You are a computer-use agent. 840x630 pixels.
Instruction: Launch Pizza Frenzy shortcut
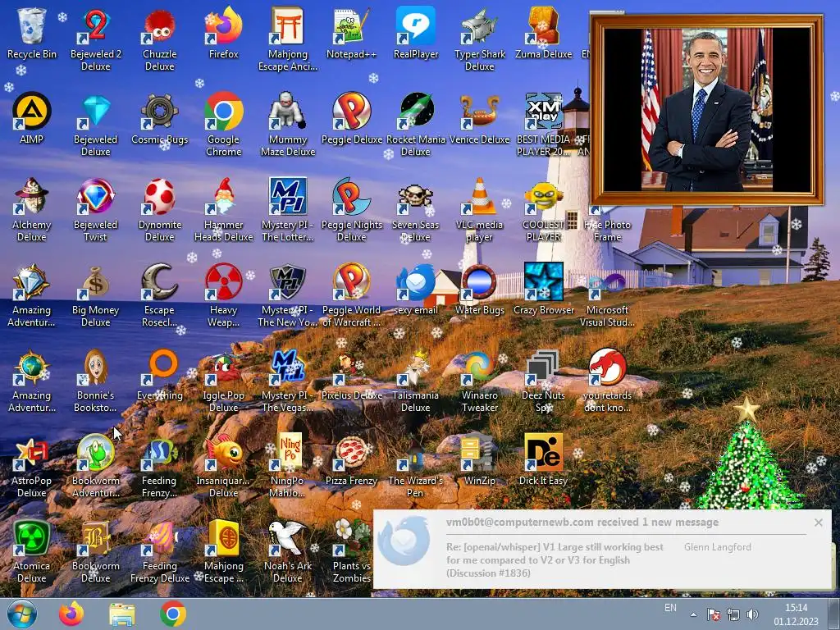click(351, 459)
